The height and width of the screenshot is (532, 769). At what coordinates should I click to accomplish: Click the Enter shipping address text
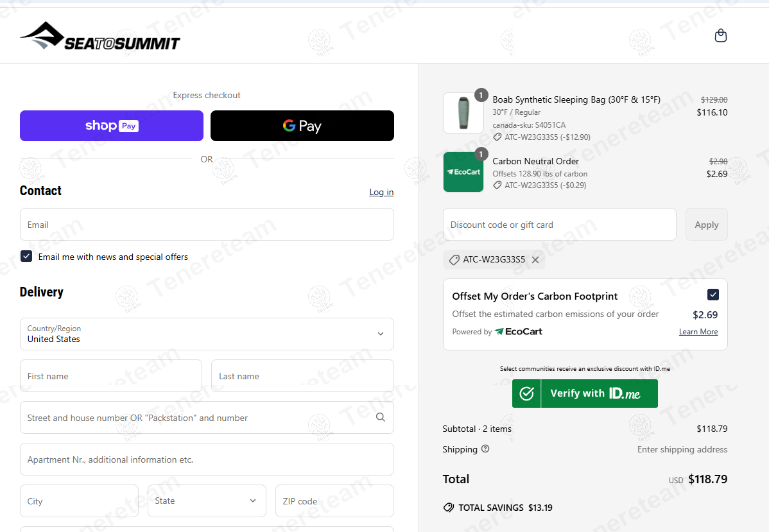682,449
